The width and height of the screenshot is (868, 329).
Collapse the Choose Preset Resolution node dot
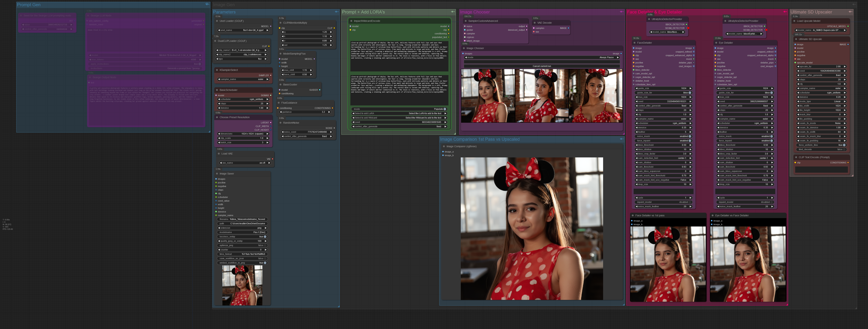(x=217, y=117)
